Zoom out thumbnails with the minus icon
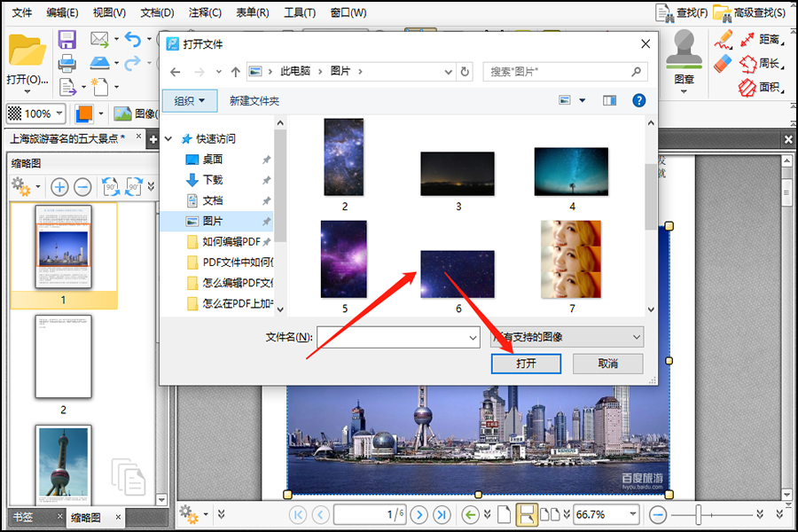The height and width of the screenshot is (532, 798). pyautogui.click(x=82, y=187)
